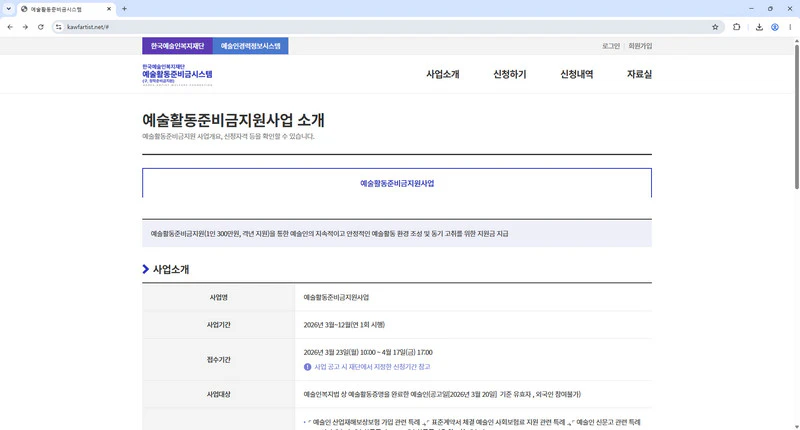The image size is (800, 430).
Task: Click the page vertical scrollbar thumb
Action: (796, 117)
